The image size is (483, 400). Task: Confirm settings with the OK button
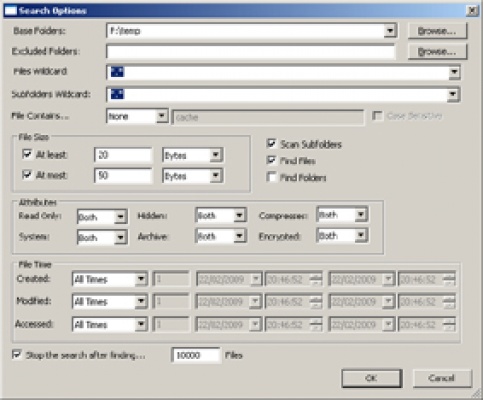(x=371, y=378)
